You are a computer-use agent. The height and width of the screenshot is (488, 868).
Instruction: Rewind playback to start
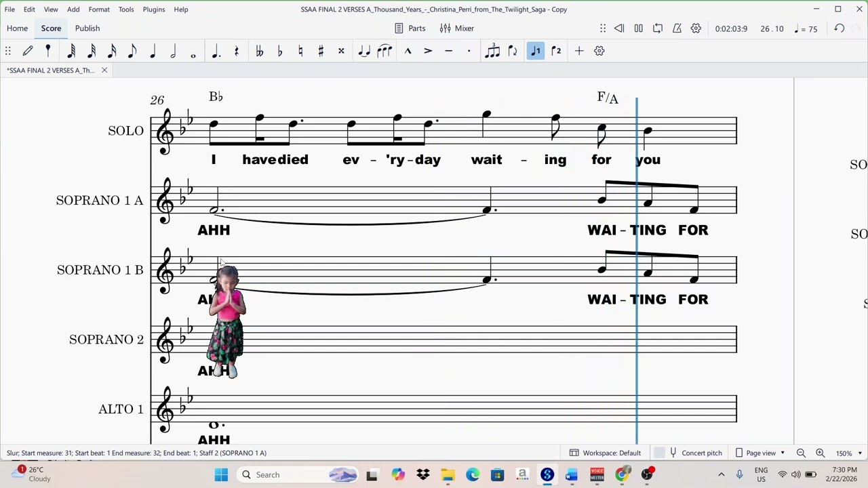tap(619, 28)
